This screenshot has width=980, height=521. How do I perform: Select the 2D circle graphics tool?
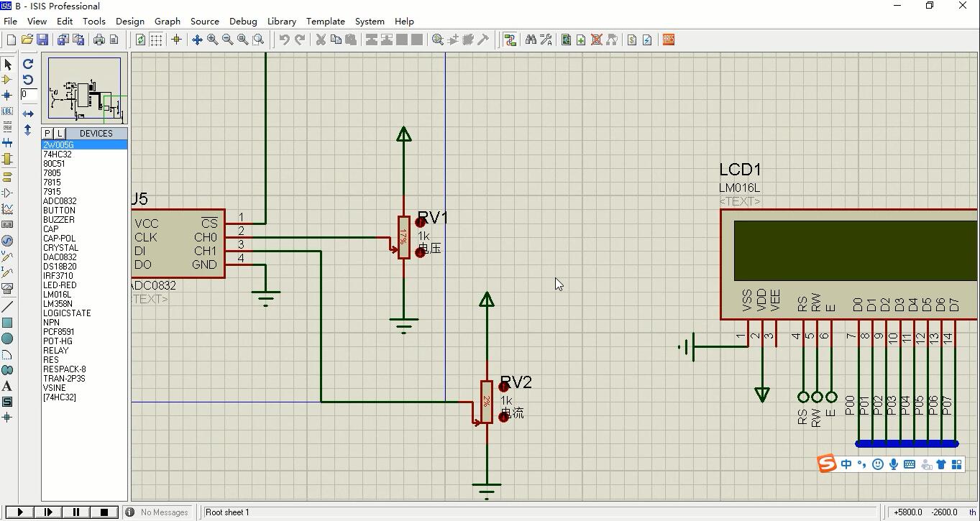[x=7, y=338]
